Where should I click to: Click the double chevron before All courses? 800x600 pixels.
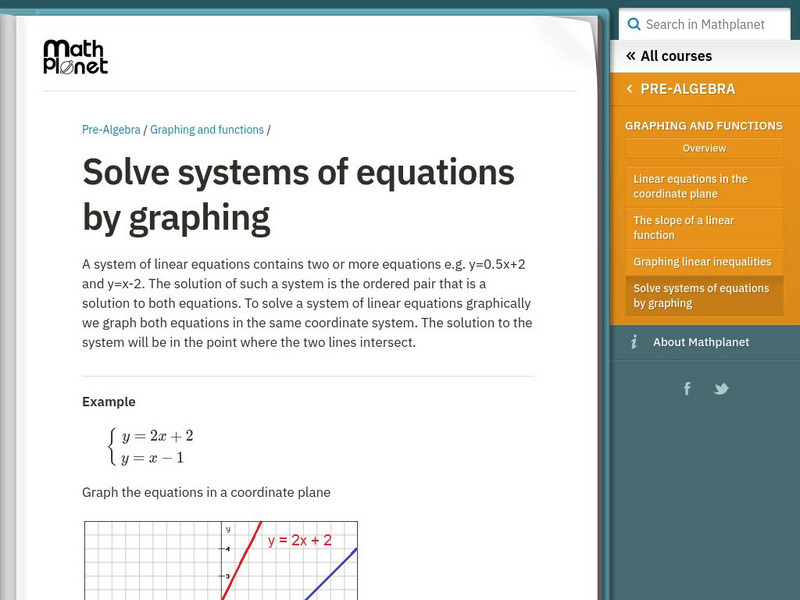631,56
